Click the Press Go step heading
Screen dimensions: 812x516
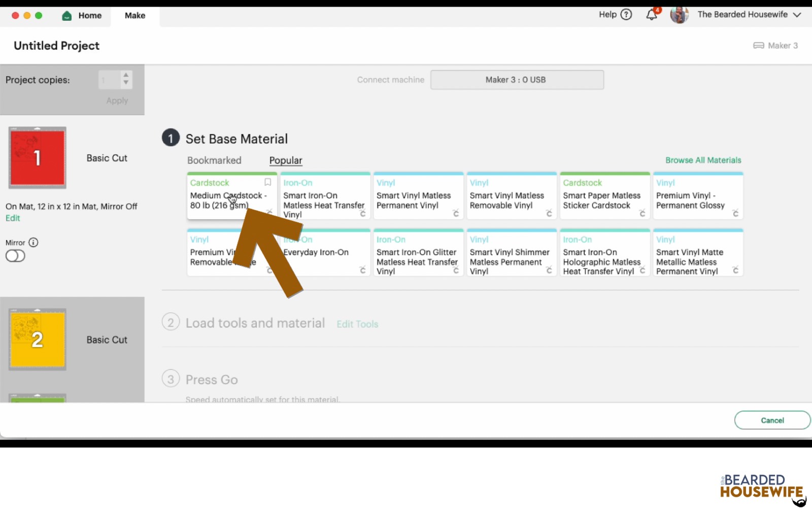coord(212,380)
